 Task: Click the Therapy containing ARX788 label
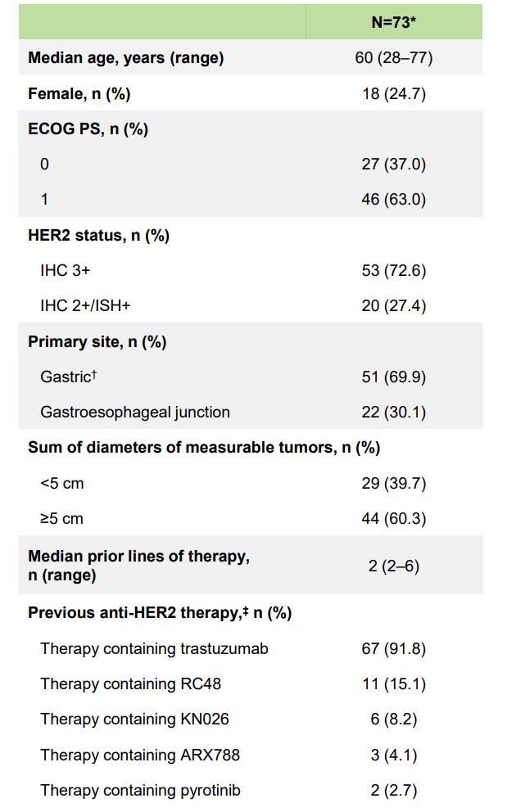point(139,756)
